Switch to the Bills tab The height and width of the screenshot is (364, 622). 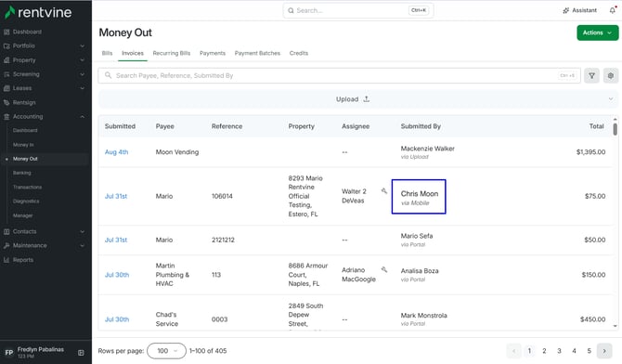[x=107, y=53]
